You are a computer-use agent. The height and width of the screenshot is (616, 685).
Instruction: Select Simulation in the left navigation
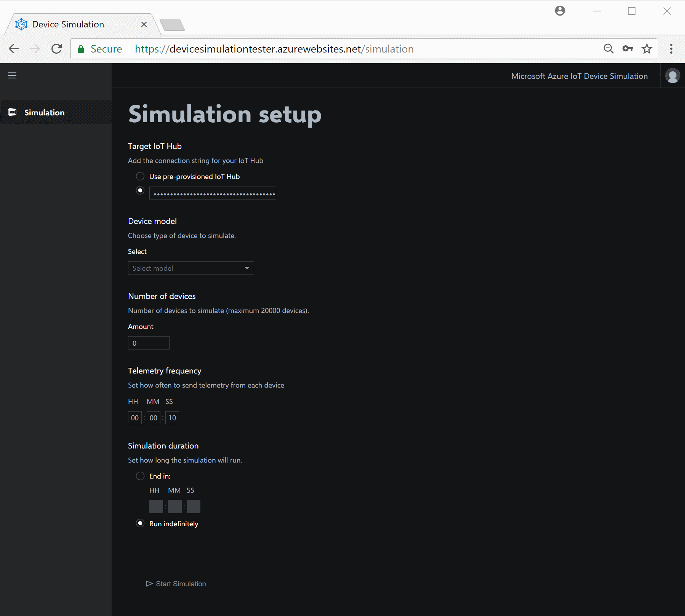tap(44, 112)
